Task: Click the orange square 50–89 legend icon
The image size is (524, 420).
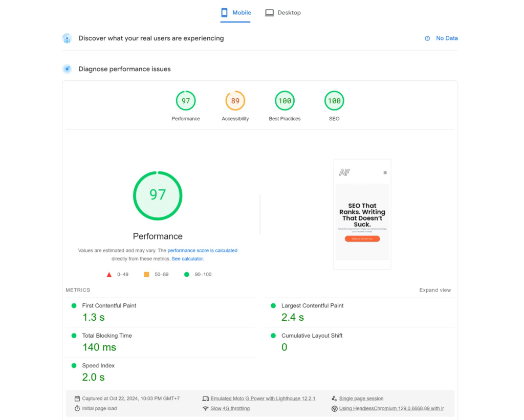Action: pyautogui.click(x=146, y=275)
